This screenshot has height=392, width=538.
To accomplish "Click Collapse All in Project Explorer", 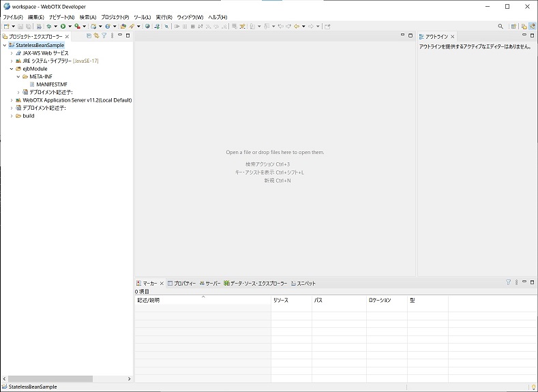I will [x=89, y=35].
